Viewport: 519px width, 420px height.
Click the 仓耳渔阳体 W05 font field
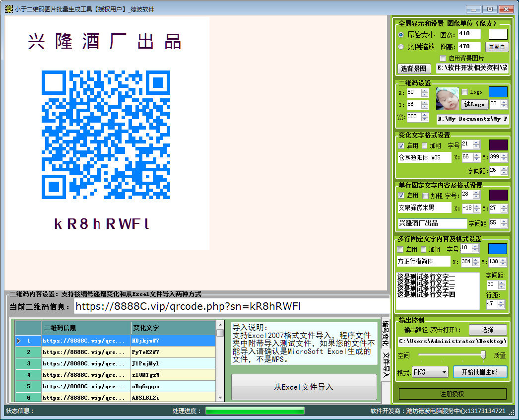coord(424,157)
